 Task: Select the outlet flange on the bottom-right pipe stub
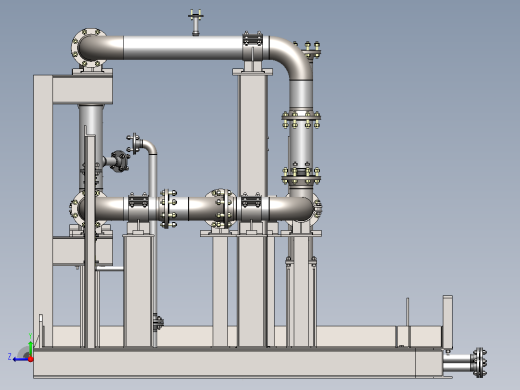tap(480, 363)
